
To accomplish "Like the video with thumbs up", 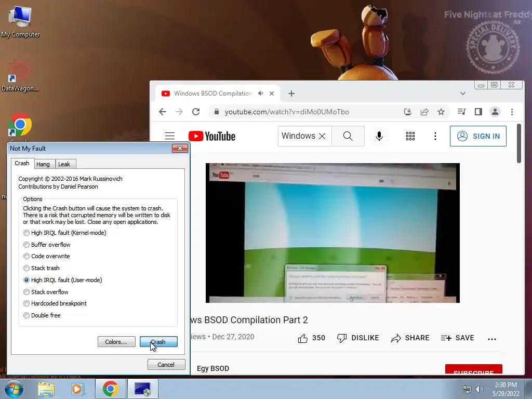I will tap(312, 338).
